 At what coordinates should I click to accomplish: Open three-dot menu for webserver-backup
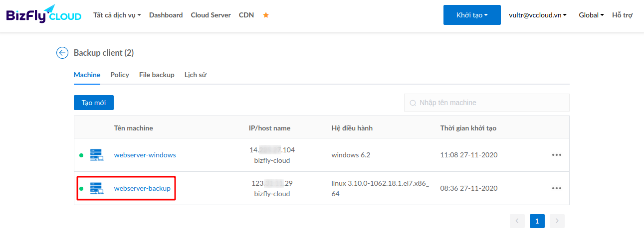pos(557,188)
